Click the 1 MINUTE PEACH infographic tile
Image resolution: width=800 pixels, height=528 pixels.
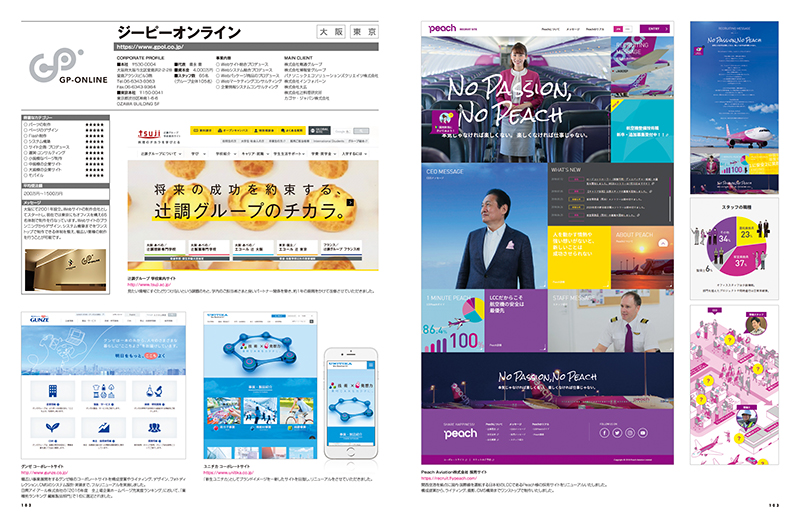click(x=453, y=321)
